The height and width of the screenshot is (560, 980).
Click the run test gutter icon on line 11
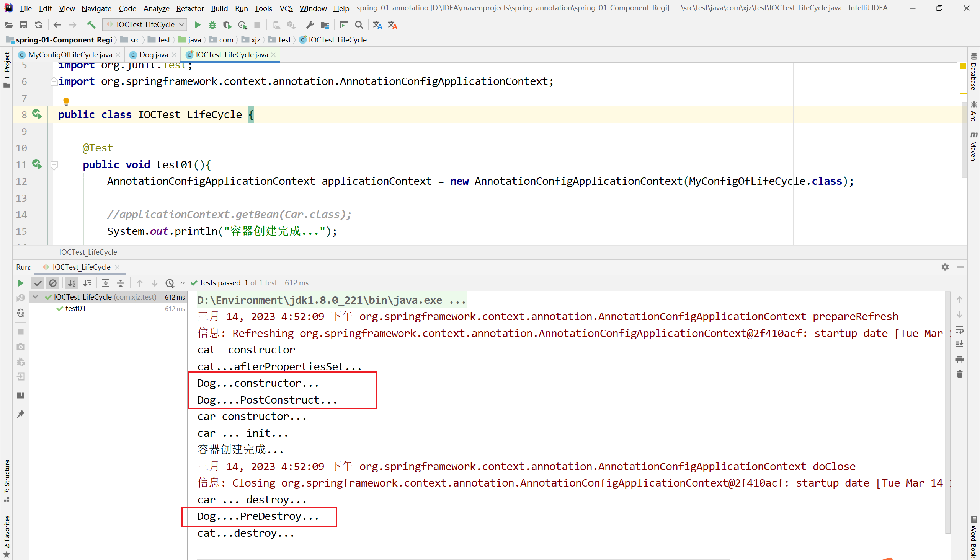pos(37,164)
